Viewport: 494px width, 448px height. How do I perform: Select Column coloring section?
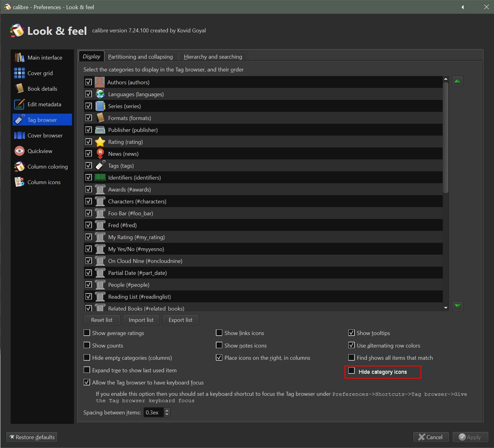(x=47, y=167)
